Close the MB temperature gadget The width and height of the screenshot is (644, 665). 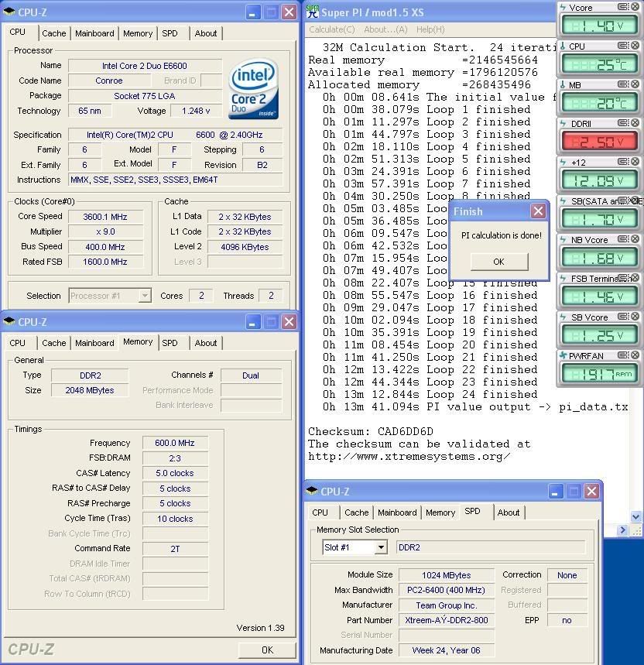pos(635,84)
